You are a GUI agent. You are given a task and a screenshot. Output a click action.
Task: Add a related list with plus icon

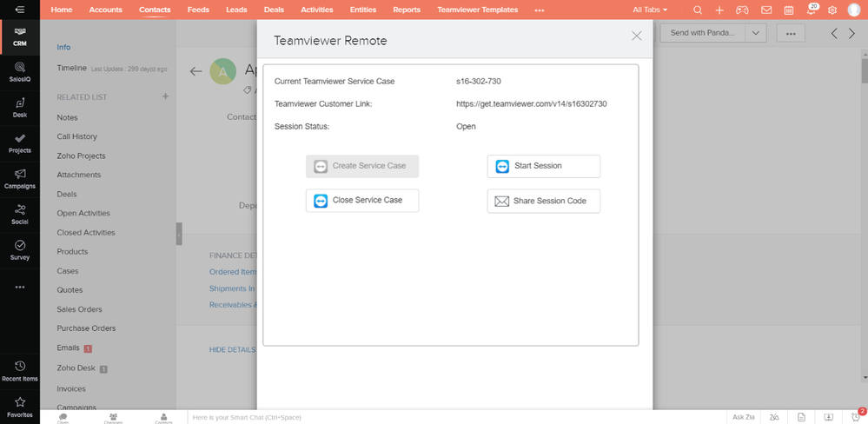tap(165, 96)
